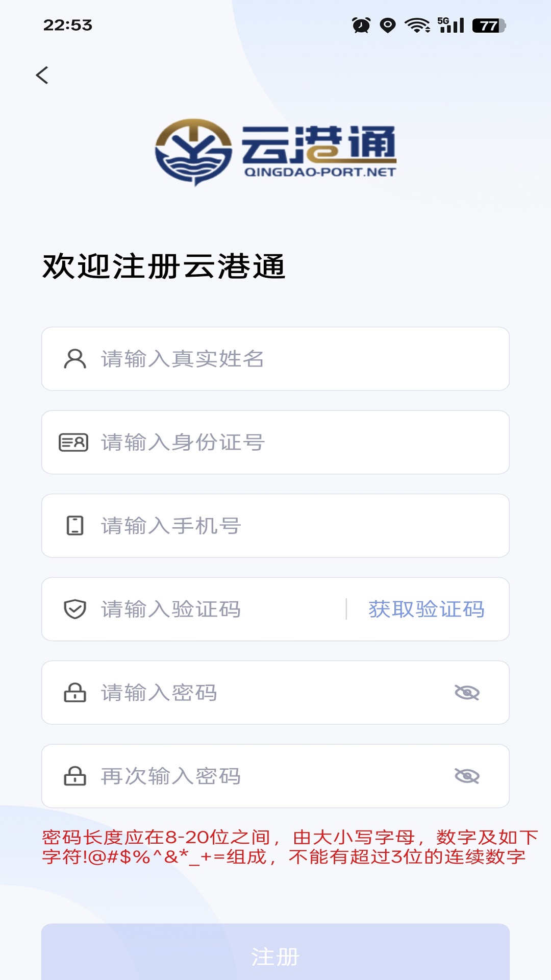This screenshot has height=980, width=551.
Task: Tap the lock icon in password field
Action: point(75,693)
